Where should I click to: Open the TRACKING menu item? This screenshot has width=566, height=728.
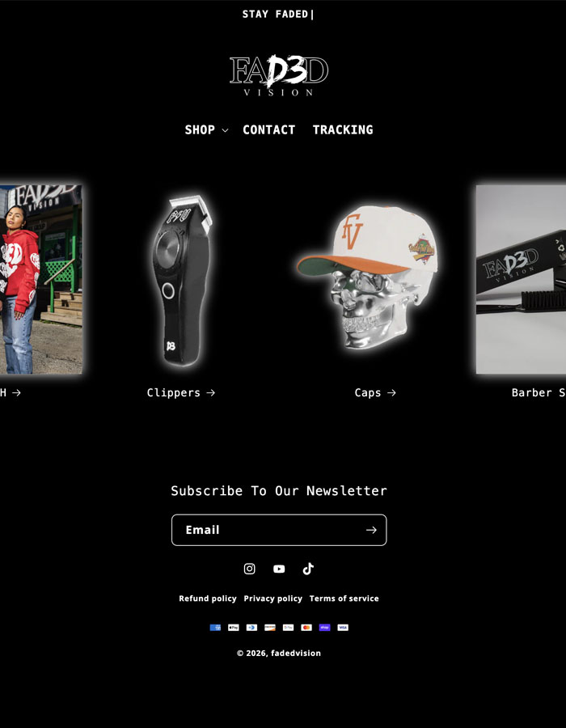343,130
